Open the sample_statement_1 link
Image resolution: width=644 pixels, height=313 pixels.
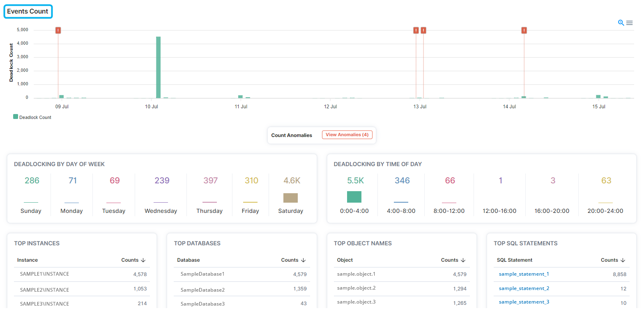(x=524, y=274)
